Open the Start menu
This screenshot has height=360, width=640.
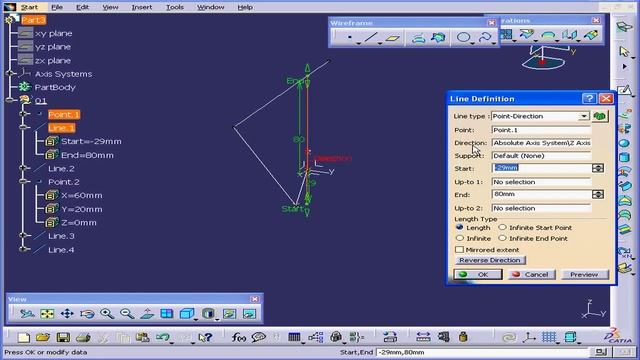tap(29, 7)
